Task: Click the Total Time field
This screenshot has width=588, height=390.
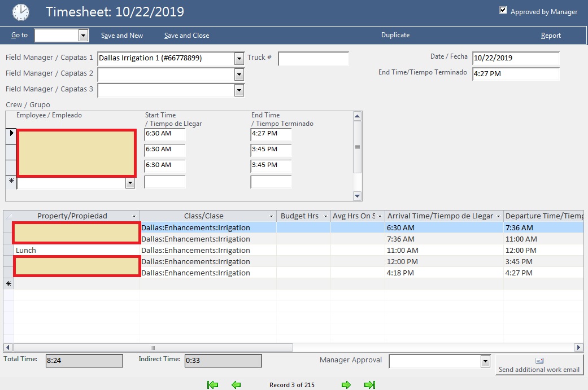Action: click(x=84, y=361)
